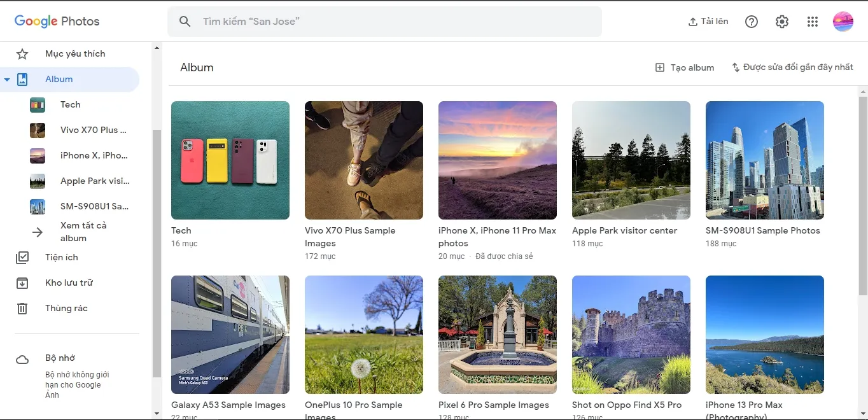The width and height of the screenshot is (868, 420).
Task: Open the Tech album cover thumbnail
Action: tap(230, 160)
